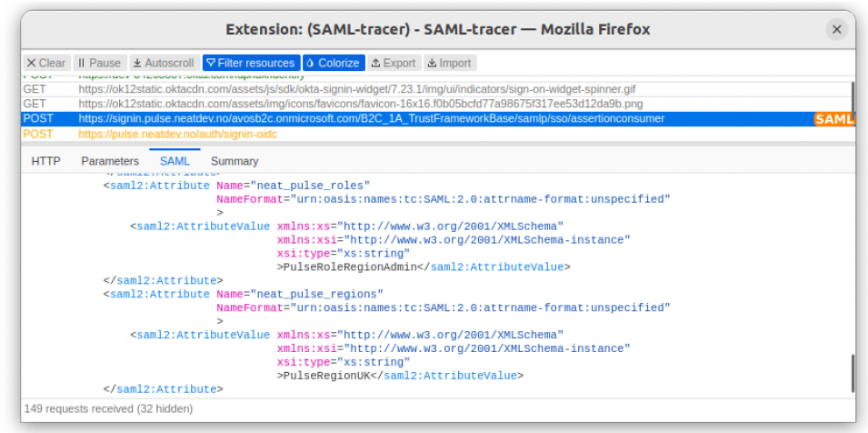The height and width of the screenshot is (433, 868).
Task: Close the SAML-tracer window
Action: [x=836, y=29]
